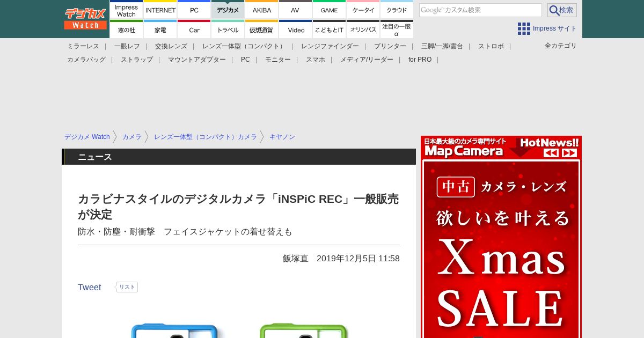Open the Impress サイト grid icon

524,28
